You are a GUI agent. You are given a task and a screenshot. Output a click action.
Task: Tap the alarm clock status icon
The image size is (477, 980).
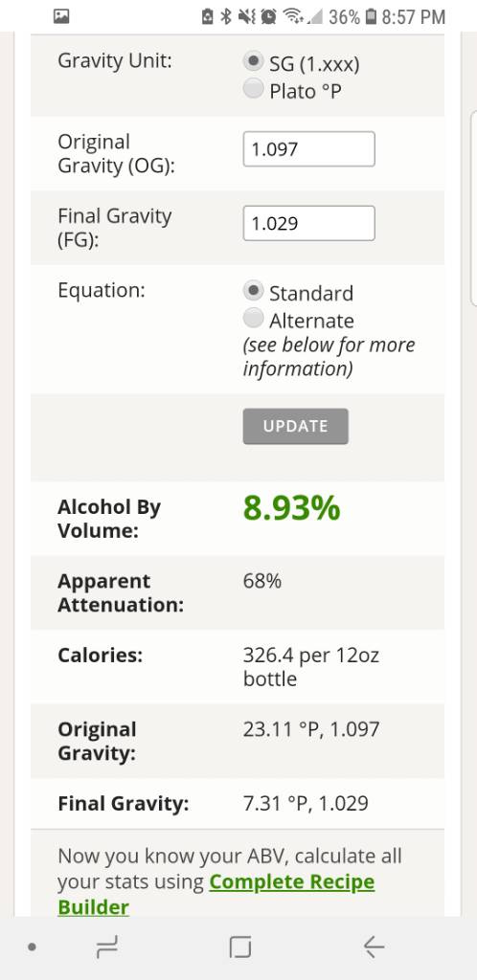269,17
